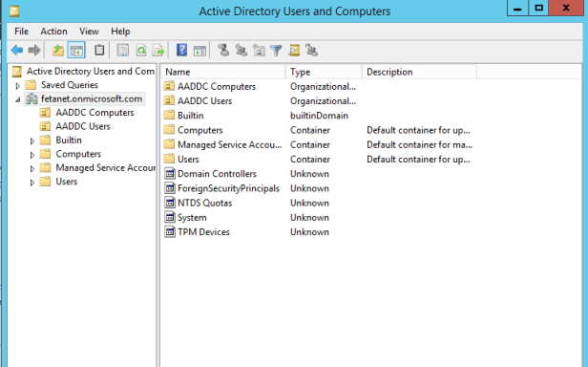Select ForeignSecurityPrincipals in the list

click(x=228, y=188)
